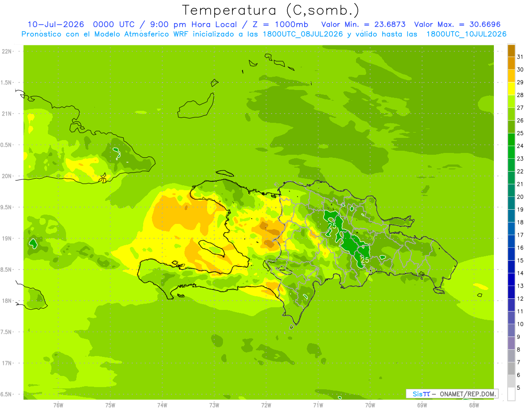Click the 70W longitude label
532x411 pixels.
point(370,405)
